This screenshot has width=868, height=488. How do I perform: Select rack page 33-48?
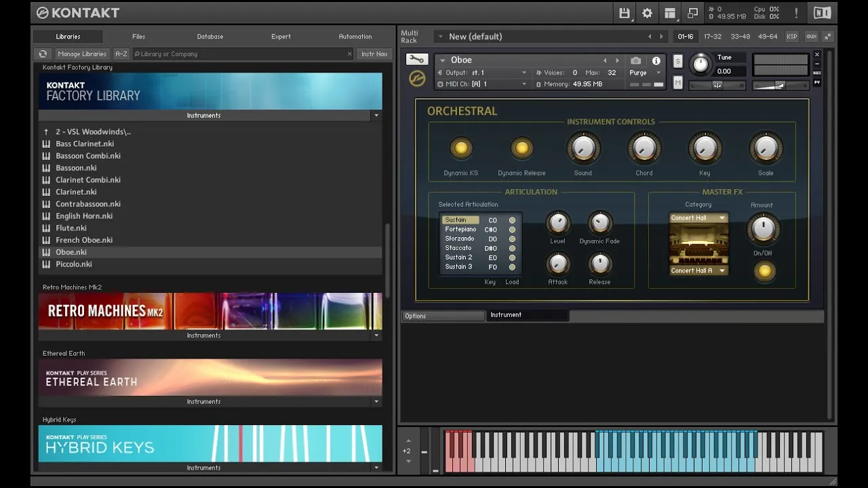741,37
